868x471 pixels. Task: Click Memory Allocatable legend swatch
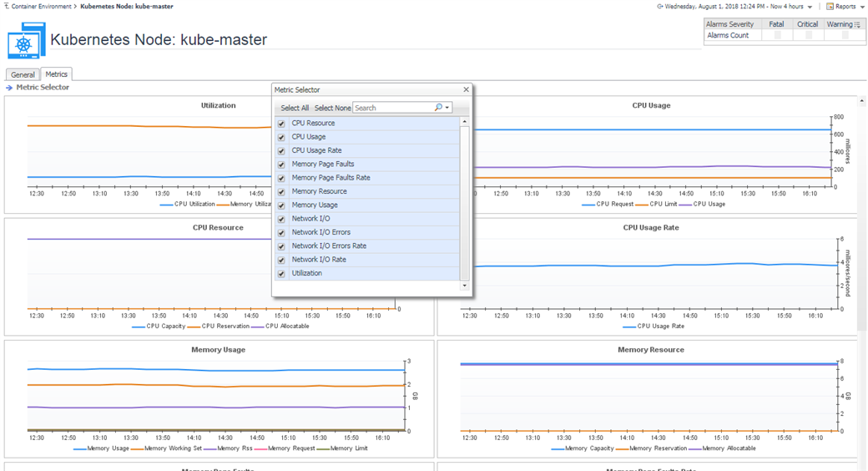[694, 448]
